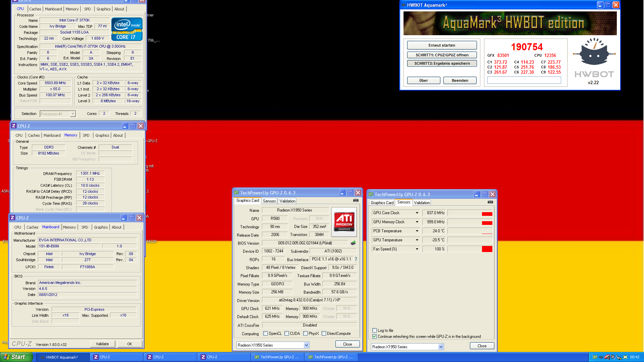Click the ATI Radeon logo in GPU-Z
The image size is (644, 362).
point(344,222)
